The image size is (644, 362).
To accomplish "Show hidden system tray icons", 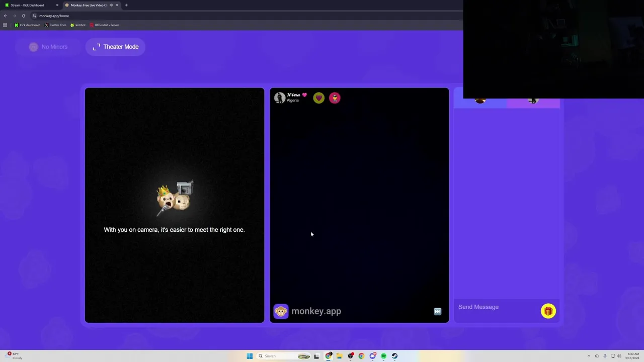I will pyautogui.click(x=589, y=356).
